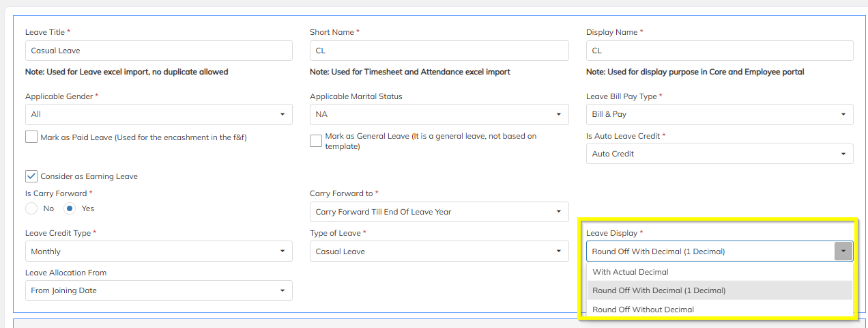Click the Leave Title input field
Viewport: 868px width, 328px height.
point(158,51)
